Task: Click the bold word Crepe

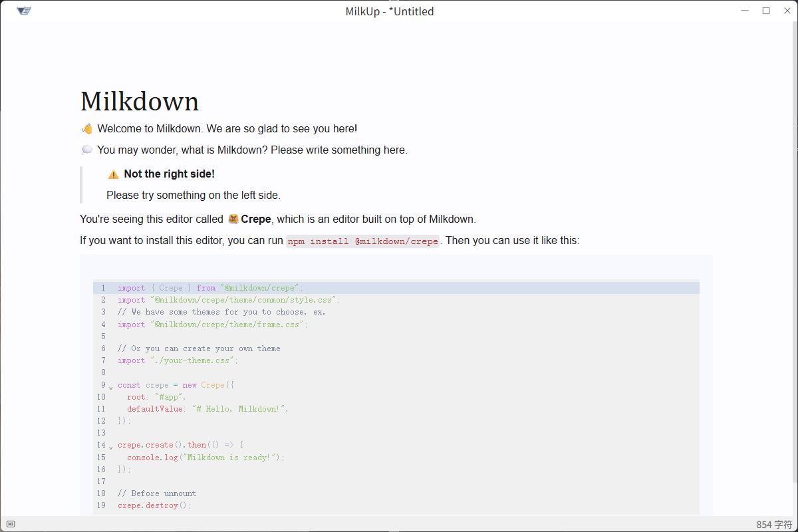Action: [x=256, y=219]
